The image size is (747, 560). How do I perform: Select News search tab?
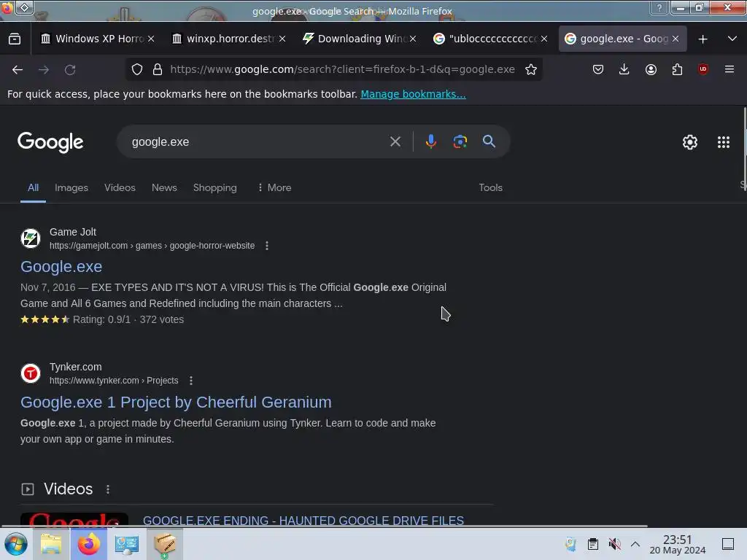click(164, 187)
